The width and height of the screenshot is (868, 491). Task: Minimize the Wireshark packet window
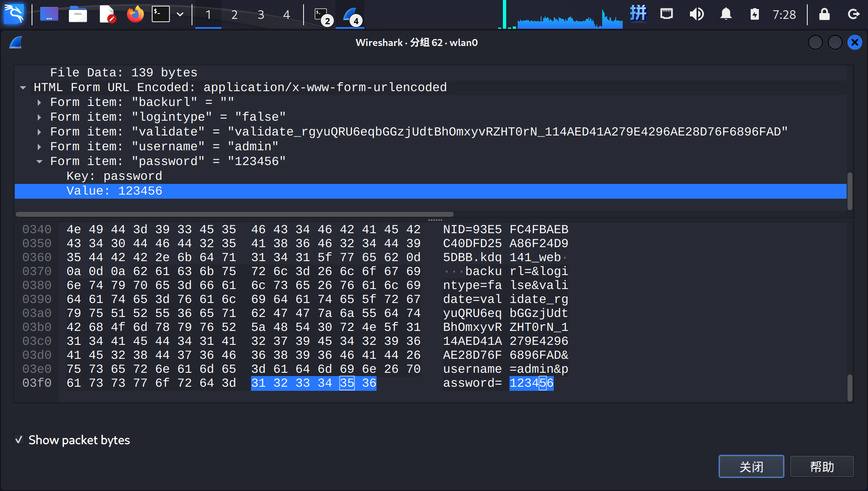click(815, 42)
